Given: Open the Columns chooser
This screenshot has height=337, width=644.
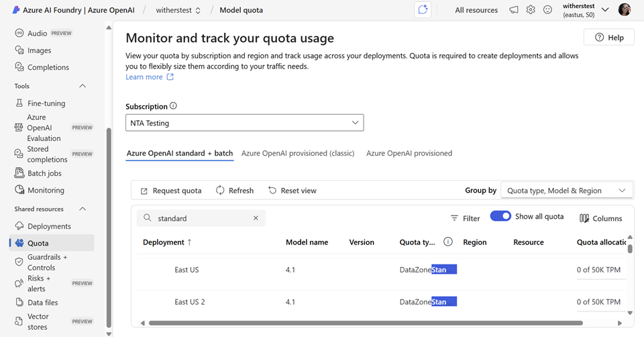Looking at the screenshot, I should point(601,218).
